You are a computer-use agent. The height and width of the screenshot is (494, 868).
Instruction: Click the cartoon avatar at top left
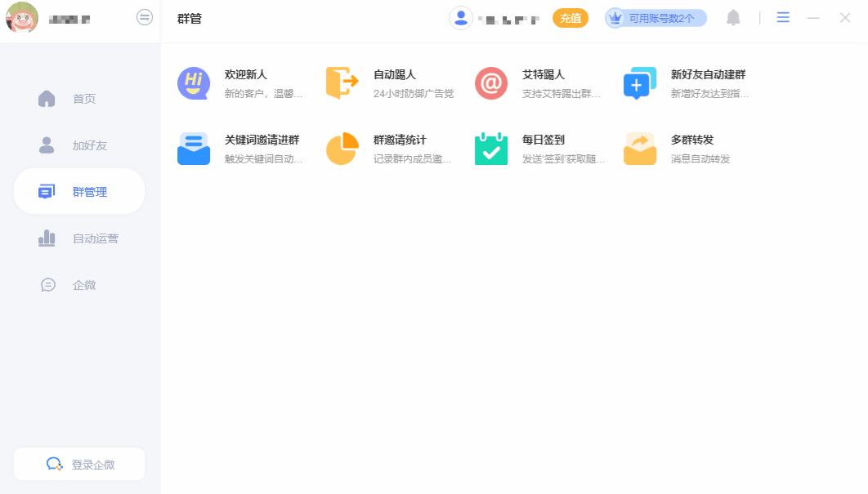coord(22,17)
